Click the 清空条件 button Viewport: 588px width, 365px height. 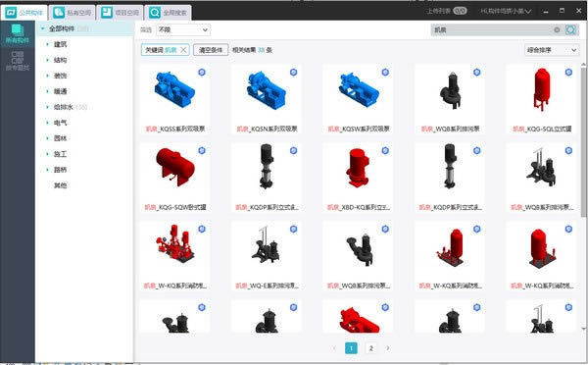pyautogui.click(x=211, y=50)
